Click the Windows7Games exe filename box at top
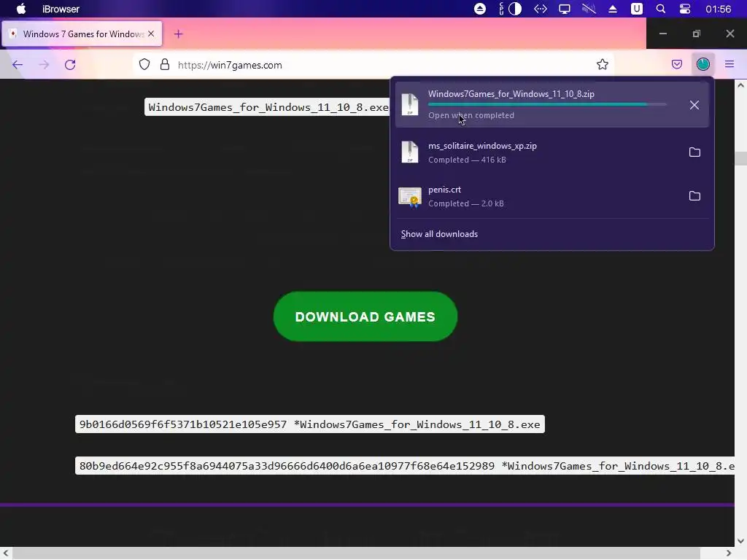 coord(268,107)
